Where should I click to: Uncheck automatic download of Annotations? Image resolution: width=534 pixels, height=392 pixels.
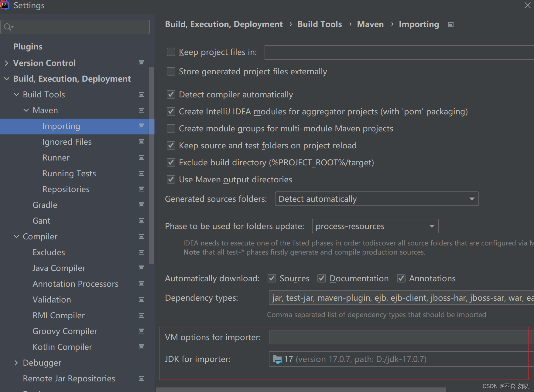click(x=401, y=278)
